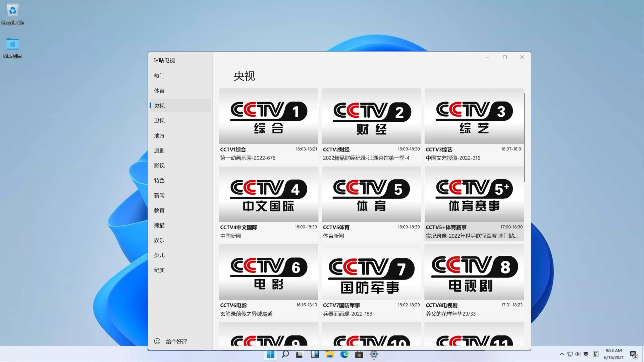This screenshot has height=362, width=644.
Task: Open the Windows Start button
Action: (x=270, y=354)
